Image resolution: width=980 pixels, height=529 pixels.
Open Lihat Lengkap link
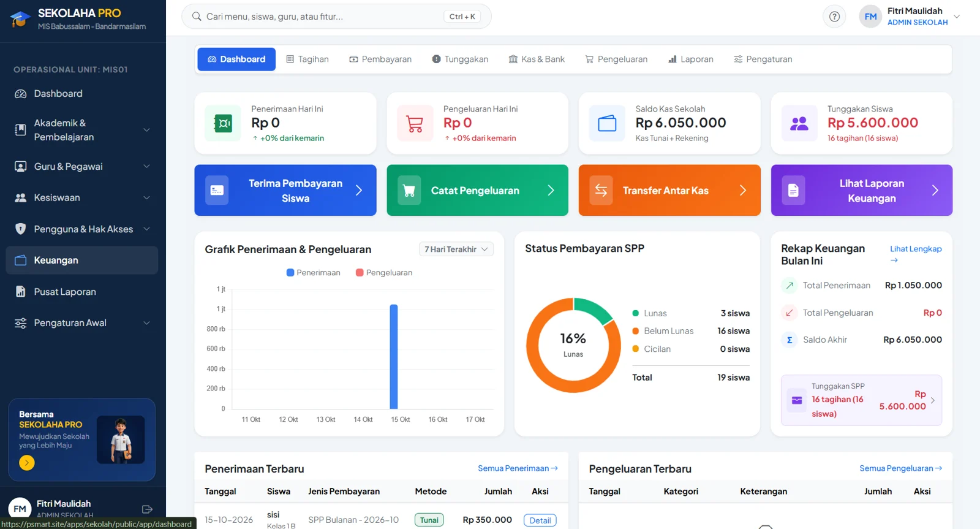pos(916,254)
